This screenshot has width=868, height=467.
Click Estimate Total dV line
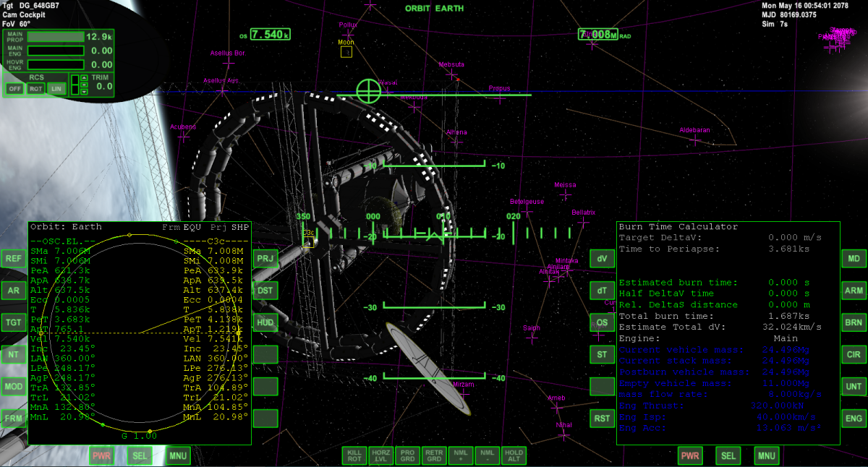coord(720,327)
